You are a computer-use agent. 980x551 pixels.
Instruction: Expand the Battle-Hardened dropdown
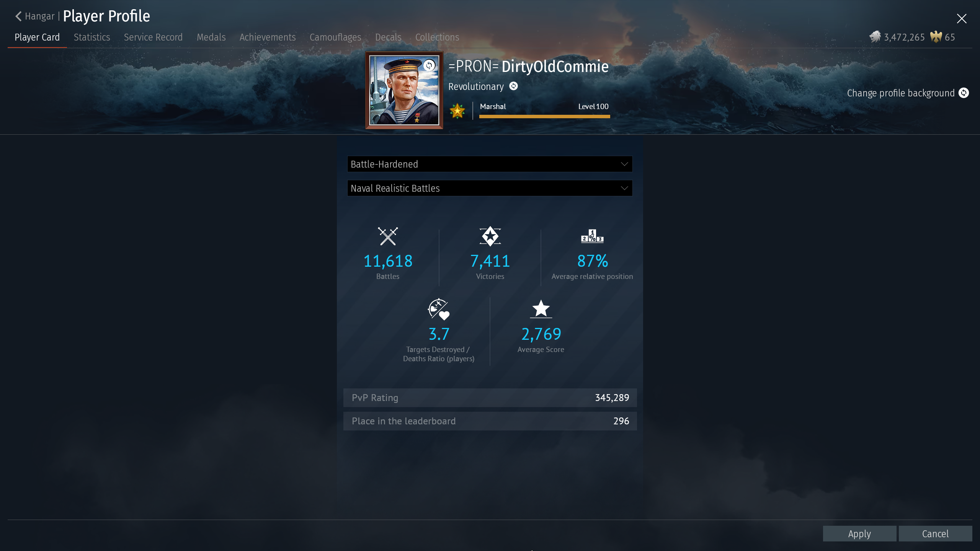click(490, 164)
